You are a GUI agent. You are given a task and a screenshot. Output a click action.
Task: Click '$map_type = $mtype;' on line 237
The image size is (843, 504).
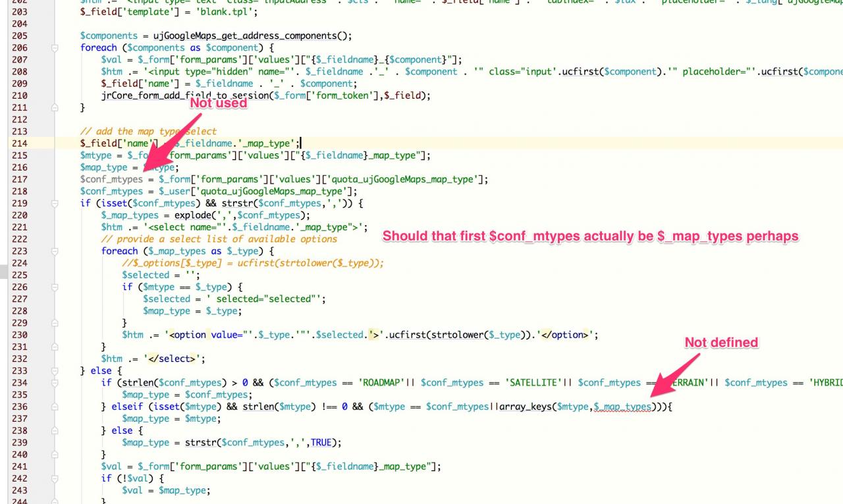click(x=171, y=418)
